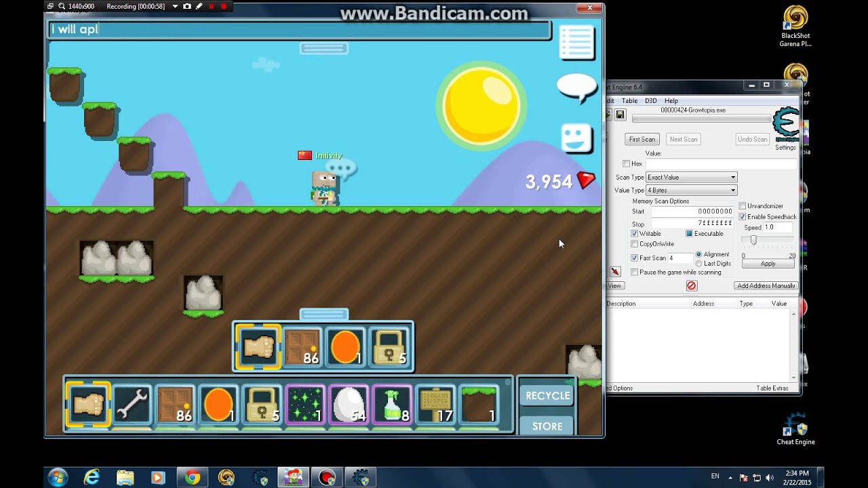Click the Growtopia chat input field
The width and height of the screenshot is (868, 488).
(299, 30)
